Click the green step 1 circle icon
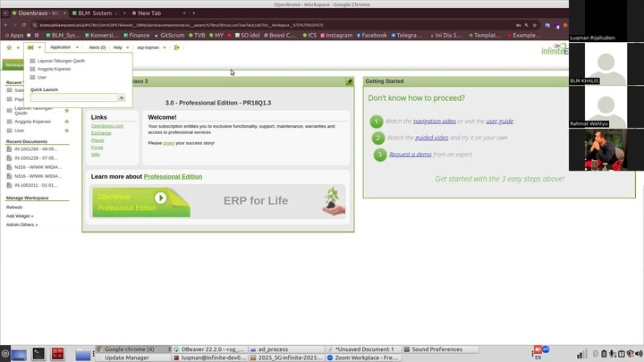Screen dimensions: 644x362 click(x=377, y=122)
